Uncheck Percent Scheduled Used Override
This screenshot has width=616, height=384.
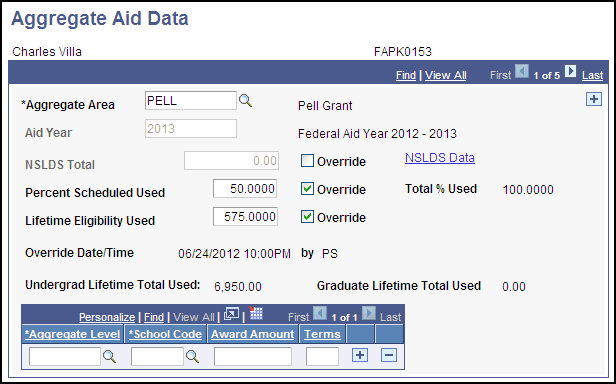click(307, 189)
